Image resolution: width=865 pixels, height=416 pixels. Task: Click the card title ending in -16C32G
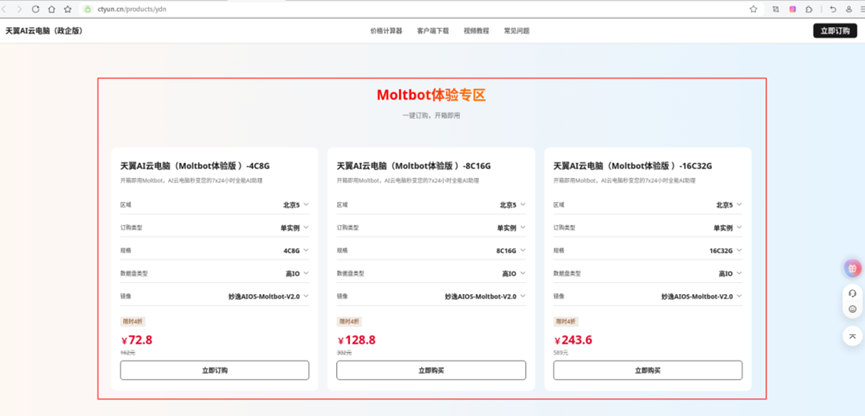coord(632,166)
